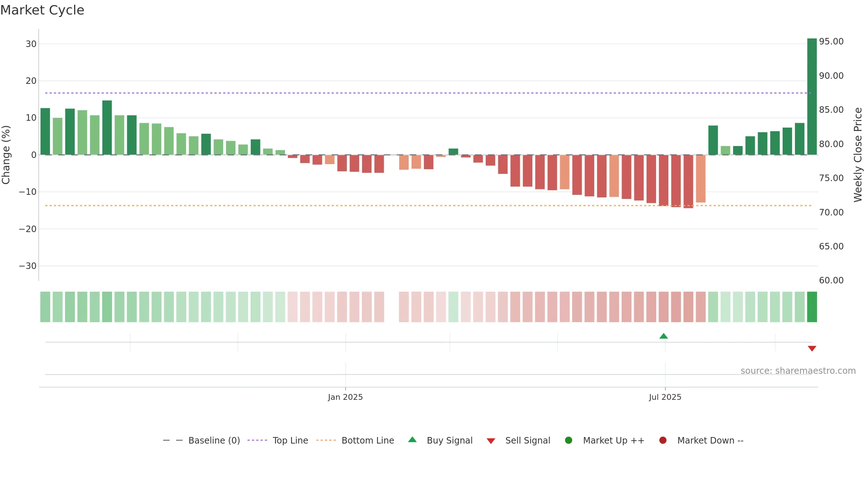The image size is (868, 488).
Task: Toggle Baseline (0) legend entry
Action: 201,440
